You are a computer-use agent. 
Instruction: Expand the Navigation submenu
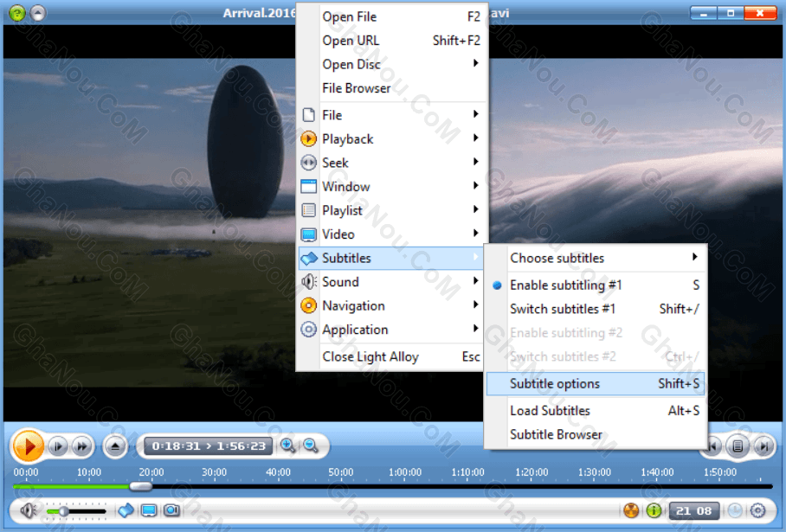pyautogui.click(x=391, y=305)
